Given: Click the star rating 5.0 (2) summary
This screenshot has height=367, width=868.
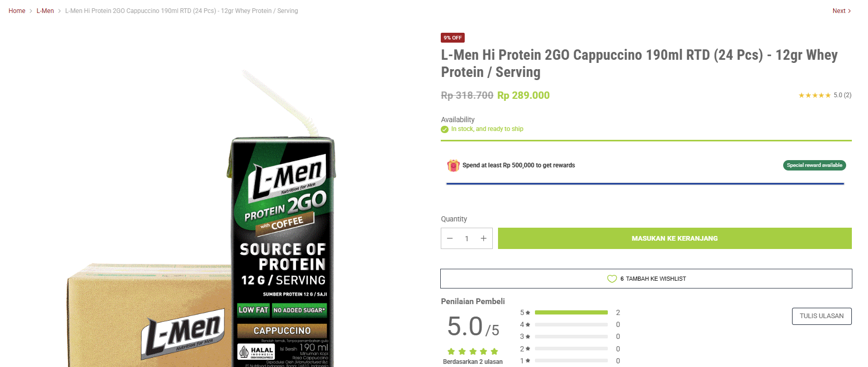Looking at the screenshot, I should click(x=825, y=95).
